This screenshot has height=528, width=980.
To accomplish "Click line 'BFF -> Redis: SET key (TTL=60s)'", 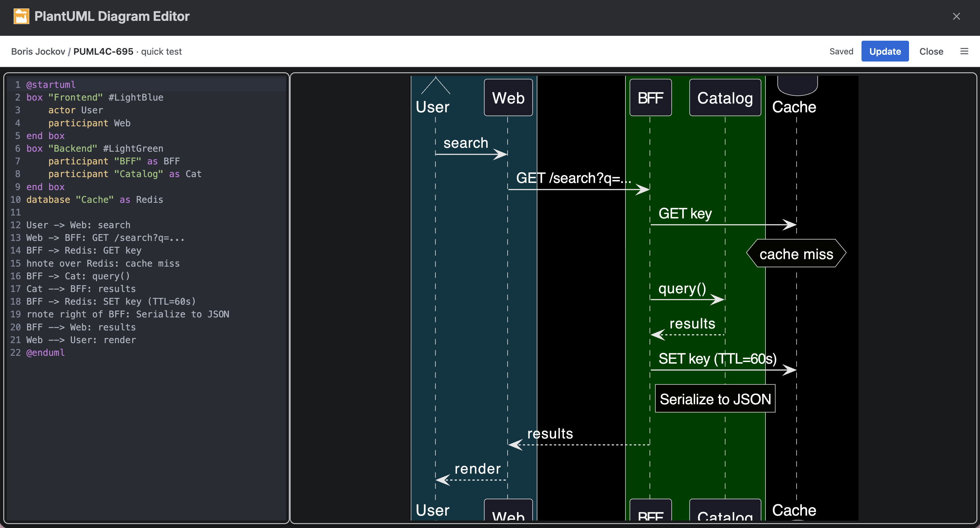I will pyautogui.click(x=111, y=301).
